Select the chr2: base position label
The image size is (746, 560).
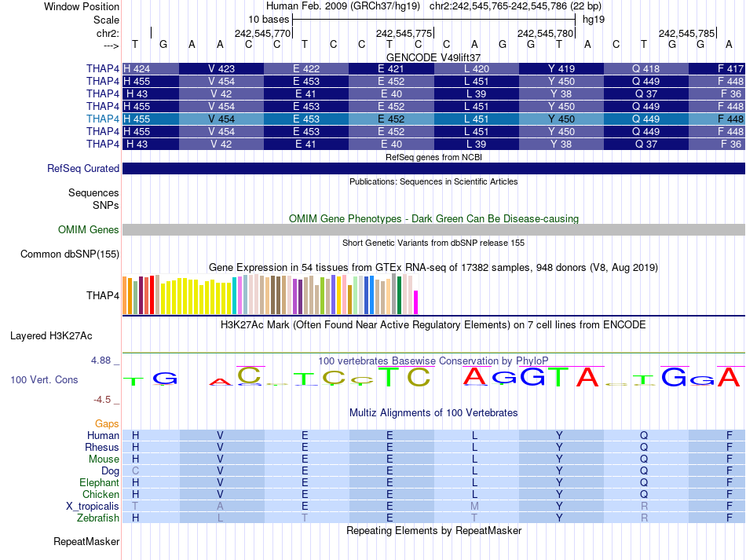click(108, 33)
